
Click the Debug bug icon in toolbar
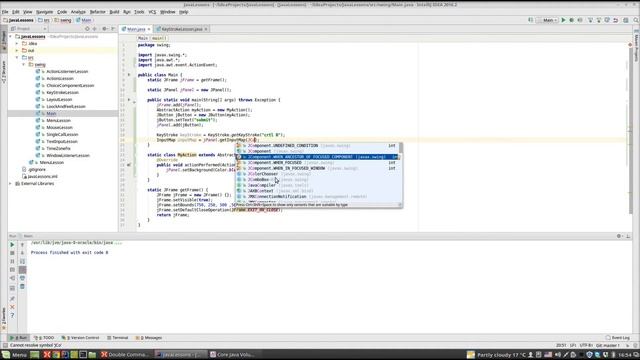(571, 20)
